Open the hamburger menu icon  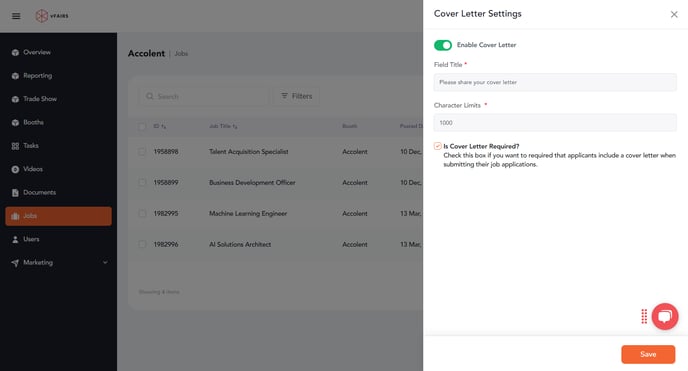(16, 16)
